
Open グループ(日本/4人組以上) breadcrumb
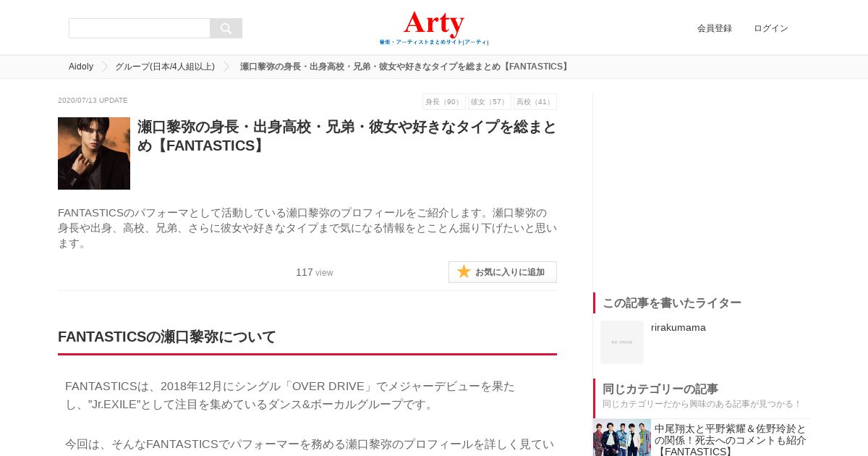pyautogui.click(x=165, y=67)
